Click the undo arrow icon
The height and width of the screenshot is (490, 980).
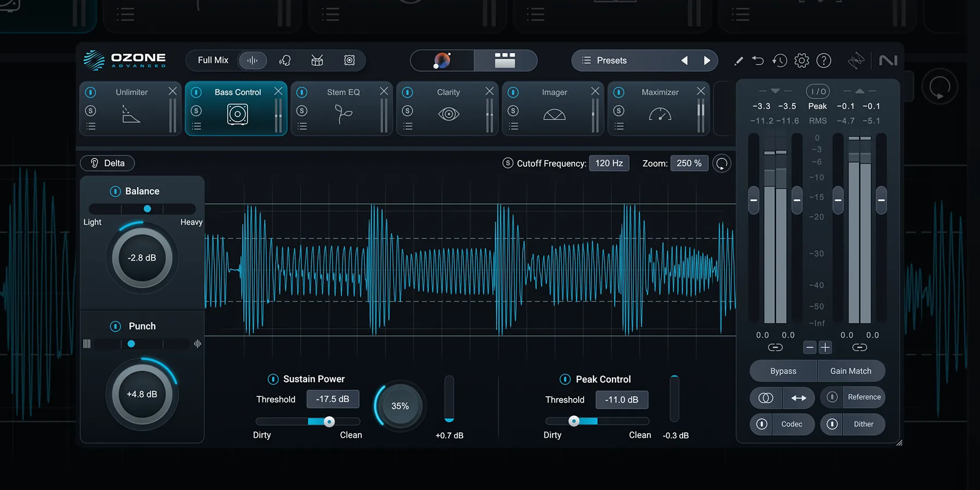click(758, 60)
